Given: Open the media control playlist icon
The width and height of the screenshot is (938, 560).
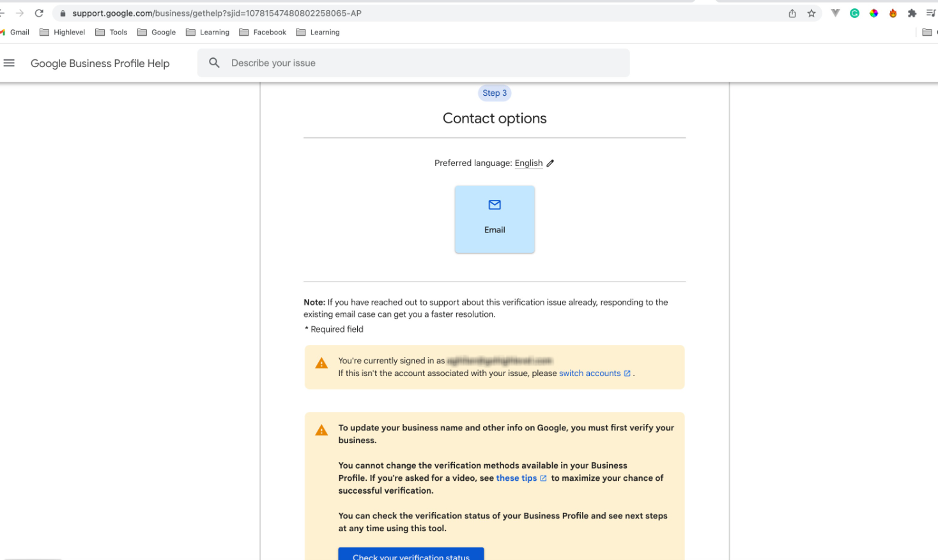Looking at the screenshot, I should [931, 13].
